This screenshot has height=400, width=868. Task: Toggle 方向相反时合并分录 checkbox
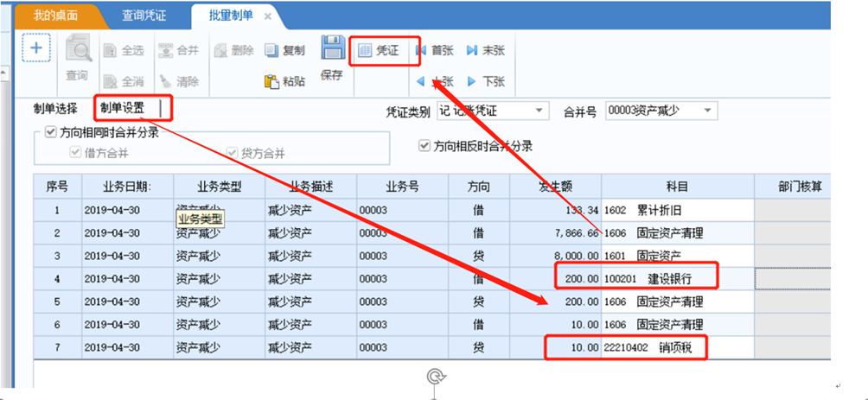pos(425,146)
